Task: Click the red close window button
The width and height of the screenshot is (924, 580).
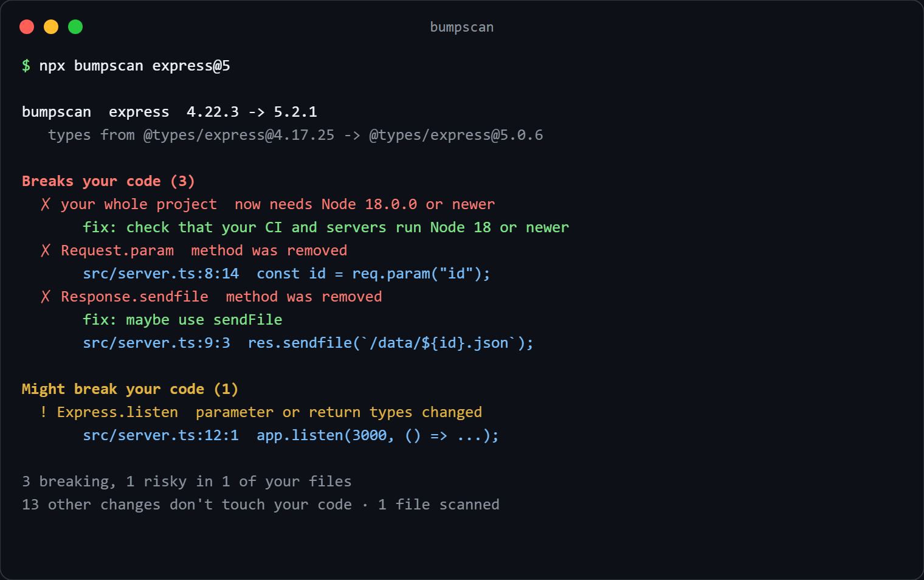Action: 27,27
